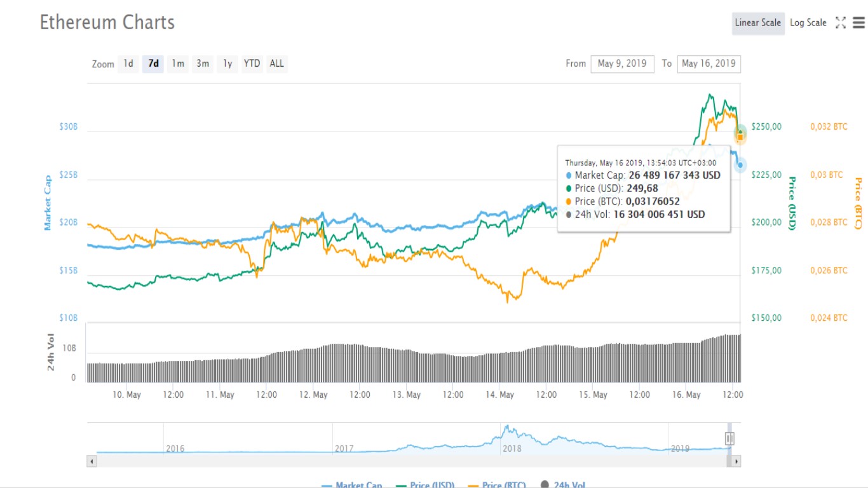Toggle 24h Vol series in legend
This screenshot has height=488, width=868.
[x=562, y=485]
